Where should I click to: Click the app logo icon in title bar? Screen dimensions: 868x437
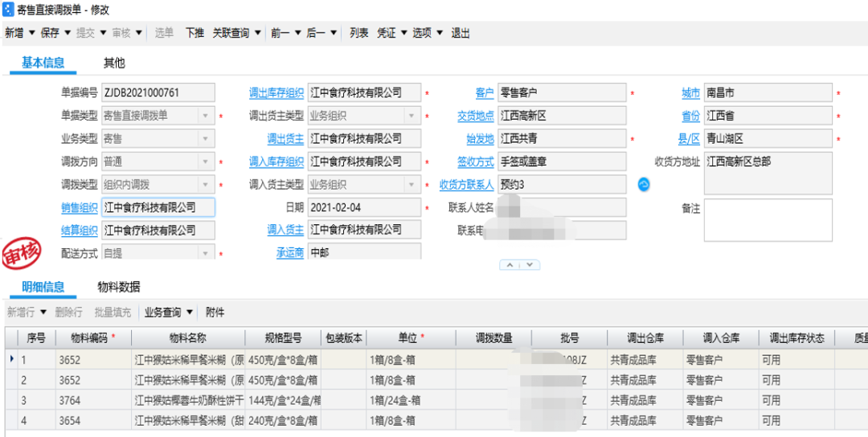8,10
